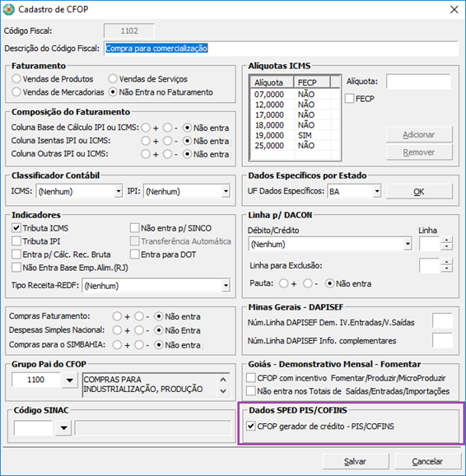
Task: Click down arrow in Grupo Pai description
Action: point(223,391)
